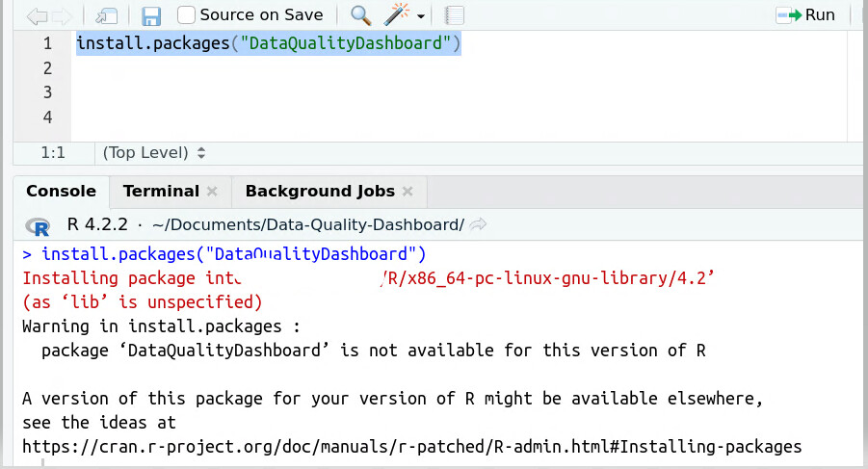Expand the code tools dropdown arrow
Image resolution: width=868 pixels, height=469 pixels.
pos(421,17)
